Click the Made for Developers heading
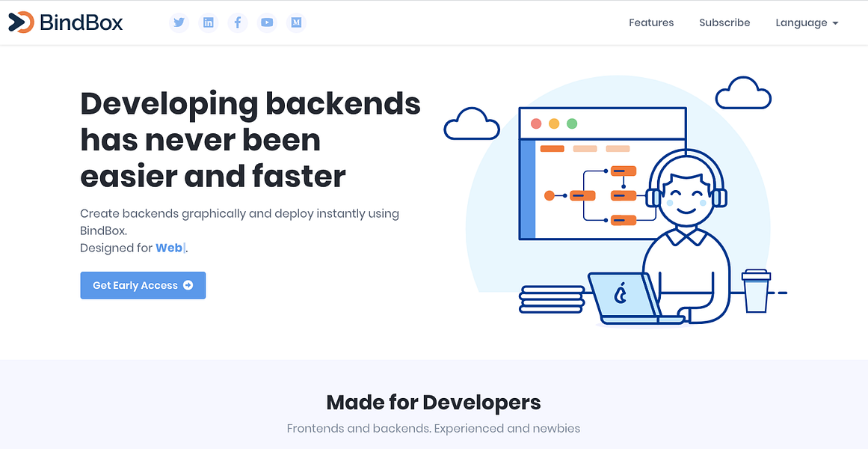 coord(434,403)
